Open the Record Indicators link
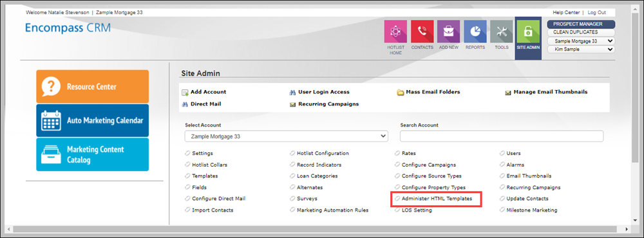This screenshot has height=238, width=644. (x=319, y=165)
